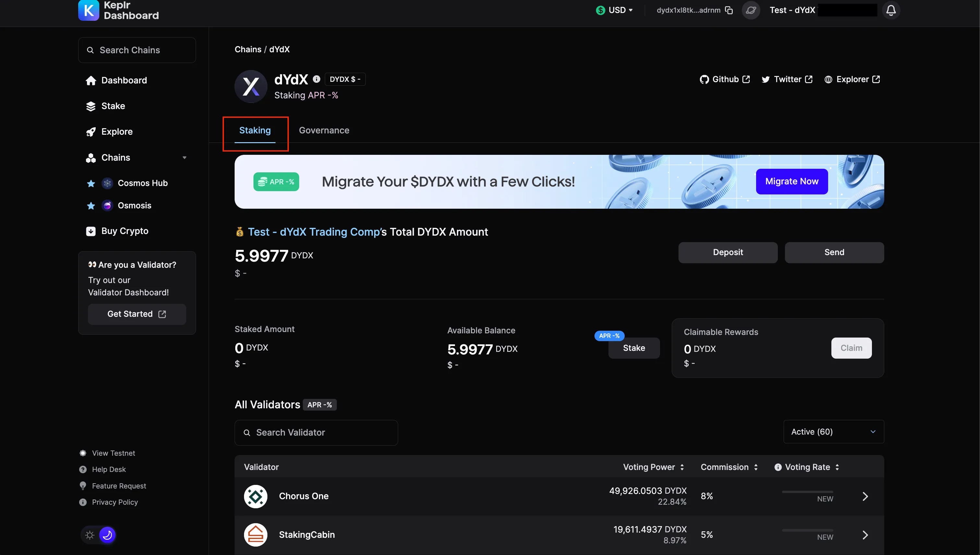Click the Deposit button

[x=728, y=252]
